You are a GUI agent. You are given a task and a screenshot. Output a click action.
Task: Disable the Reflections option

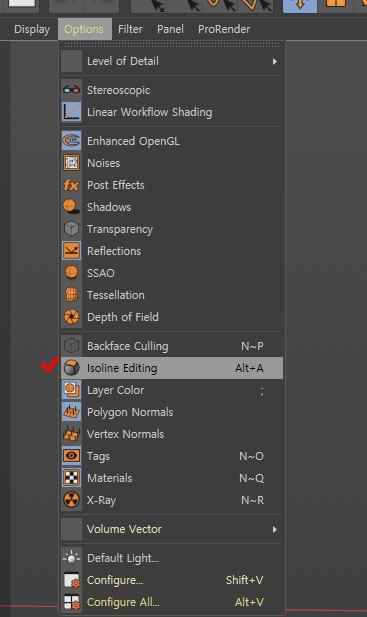[x=172, y=251]
